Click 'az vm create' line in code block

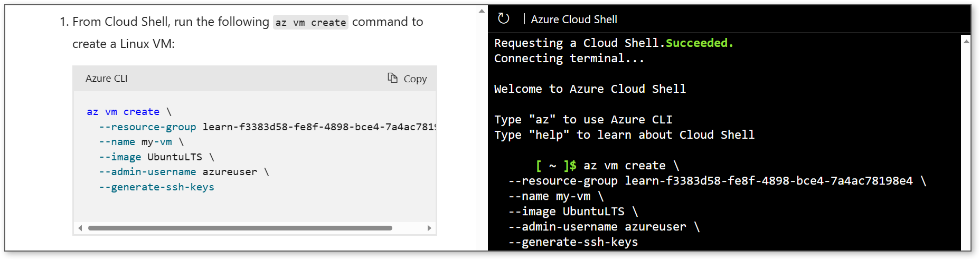pyautogui.click(x=129, y=112)
